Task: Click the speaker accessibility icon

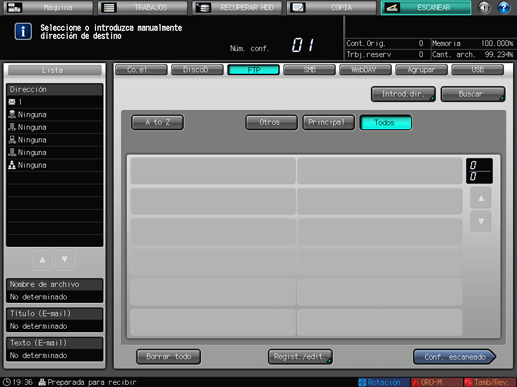Action: coord(484,7)
